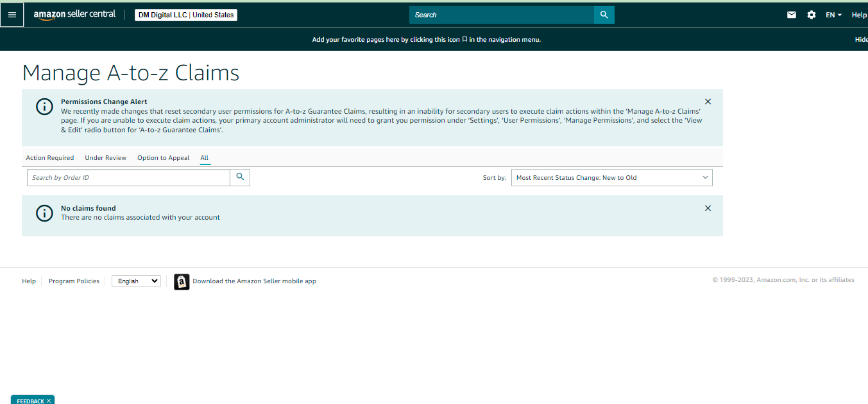Viewport: 868px width, 404px height.
Task: Select the All tab
Action: tap(205, 157)
